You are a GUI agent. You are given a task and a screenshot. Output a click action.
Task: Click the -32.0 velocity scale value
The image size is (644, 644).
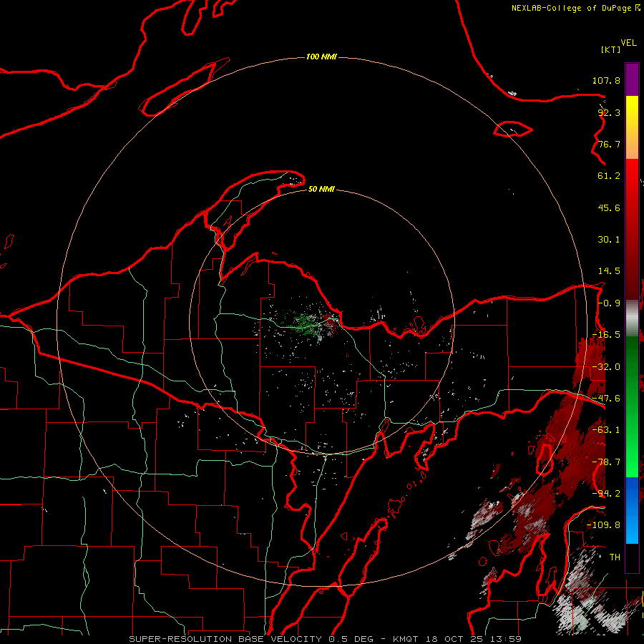click(606, 367)
